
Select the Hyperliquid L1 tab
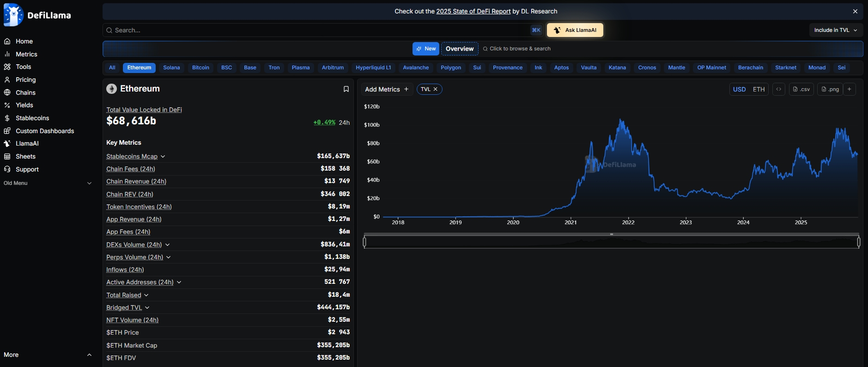[373, 67]
